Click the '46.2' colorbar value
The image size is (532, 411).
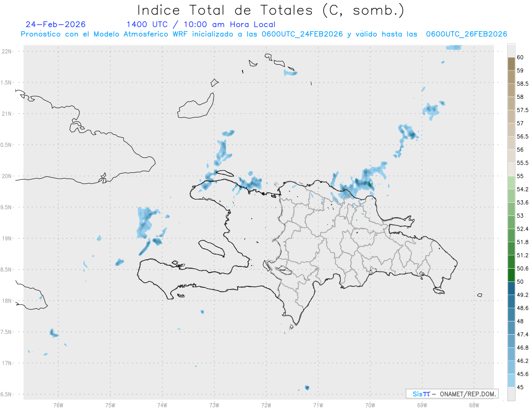tap(523, 361)
